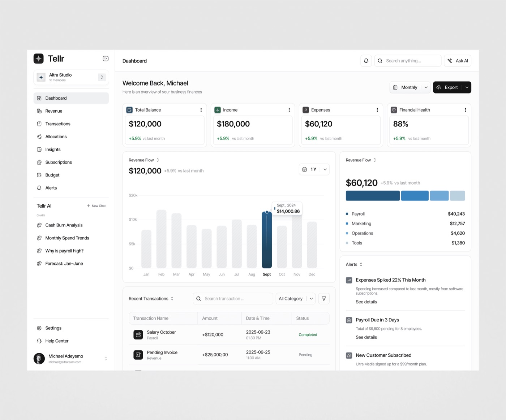The width and height of the screenshot is (506, 420).
Task: Open Expenses card three-dot menu
Action: pyautogui.click(x=377, y=110)
